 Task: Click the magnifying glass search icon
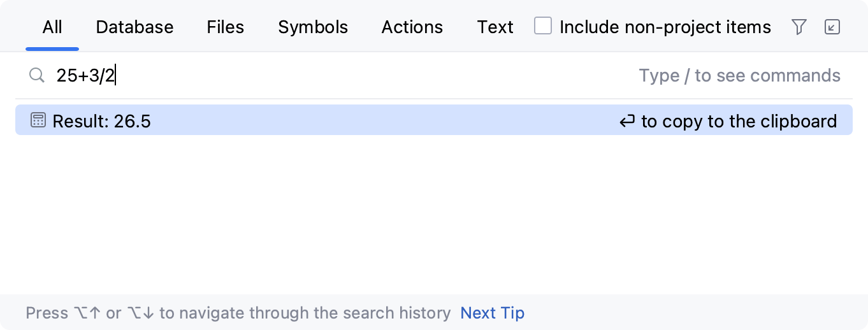click(37, 76)
